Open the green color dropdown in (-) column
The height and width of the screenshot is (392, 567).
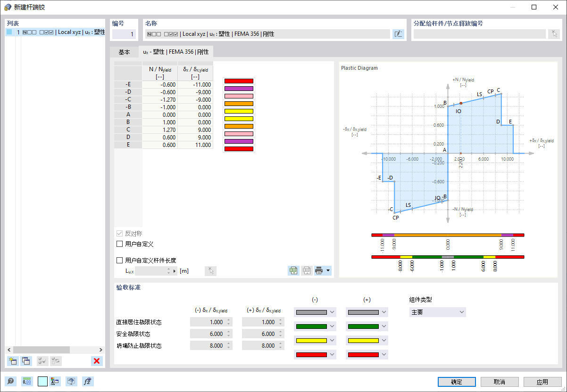point(315,326)
